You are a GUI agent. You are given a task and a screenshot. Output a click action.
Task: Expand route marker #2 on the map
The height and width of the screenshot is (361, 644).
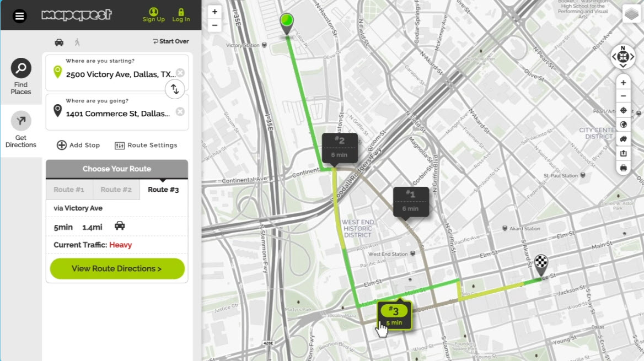tap(340, 147)
